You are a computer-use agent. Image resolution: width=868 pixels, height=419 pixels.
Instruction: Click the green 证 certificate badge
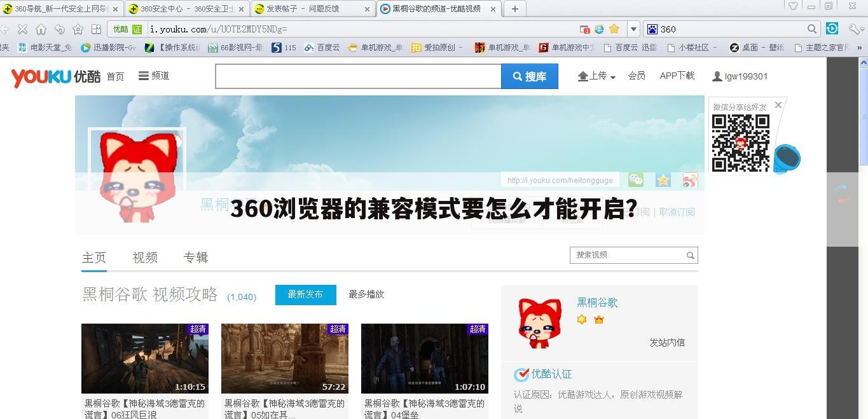(x=137, y=29)
